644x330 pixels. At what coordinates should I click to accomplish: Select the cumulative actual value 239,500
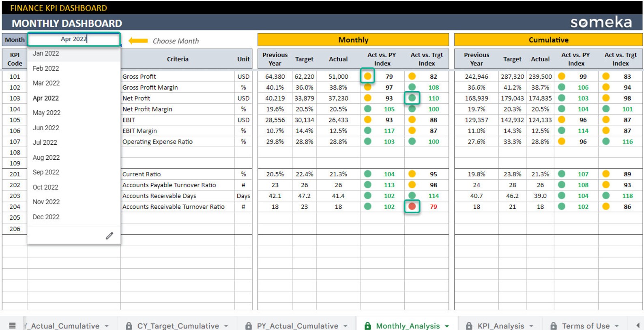coord(540,76)
